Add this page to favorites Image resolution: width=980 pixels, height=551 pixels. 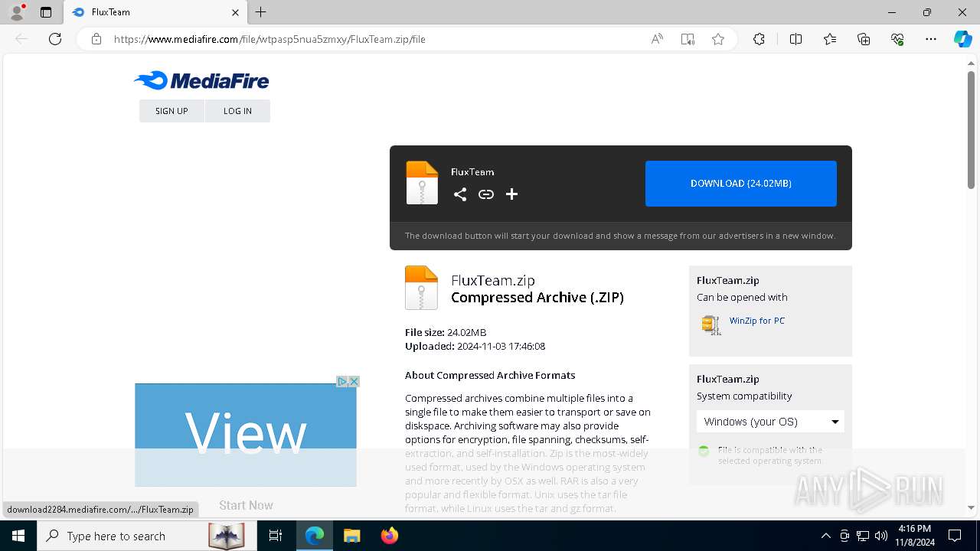(718, 39)
